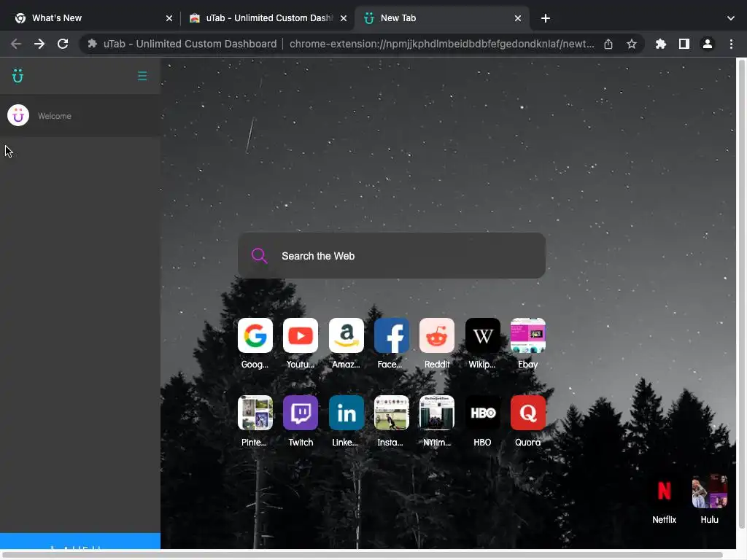This screenshot has width=747, height=560.
Task: Expand the tab search dropdown arrow
Action: coord(731,18)
